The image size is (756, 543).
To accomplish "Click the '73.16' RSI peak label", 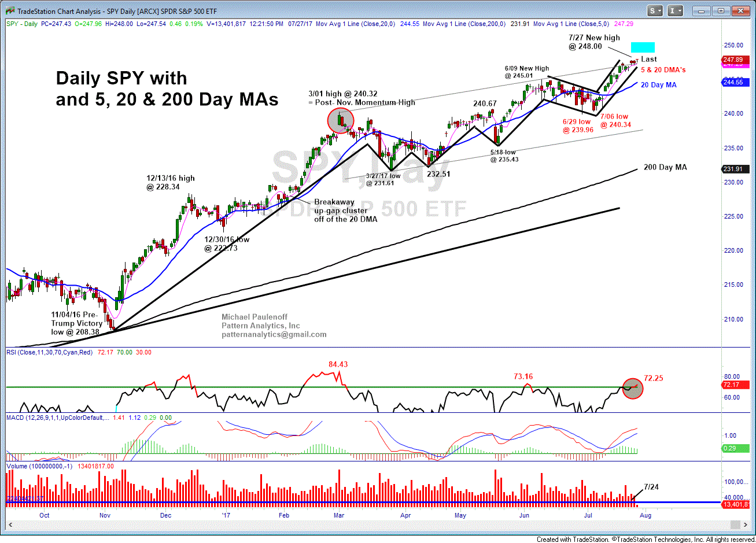I will point(522,376).
